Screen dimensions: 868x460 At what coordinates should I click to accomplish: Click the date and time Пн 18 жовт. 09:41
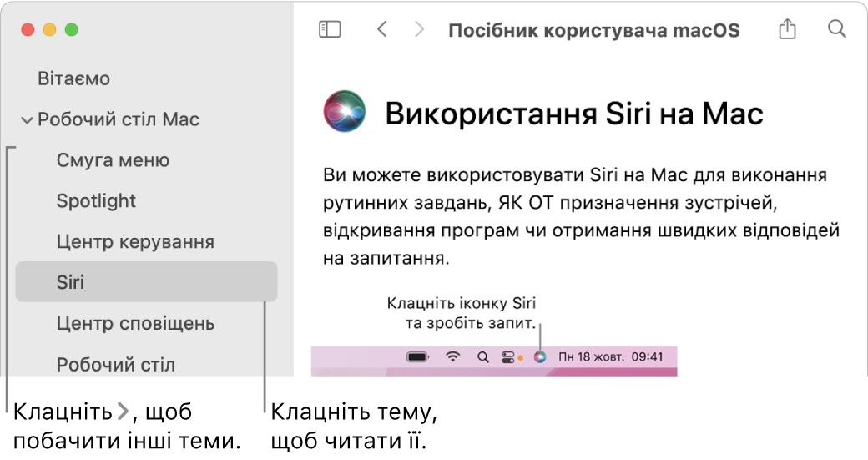[611, 356]
